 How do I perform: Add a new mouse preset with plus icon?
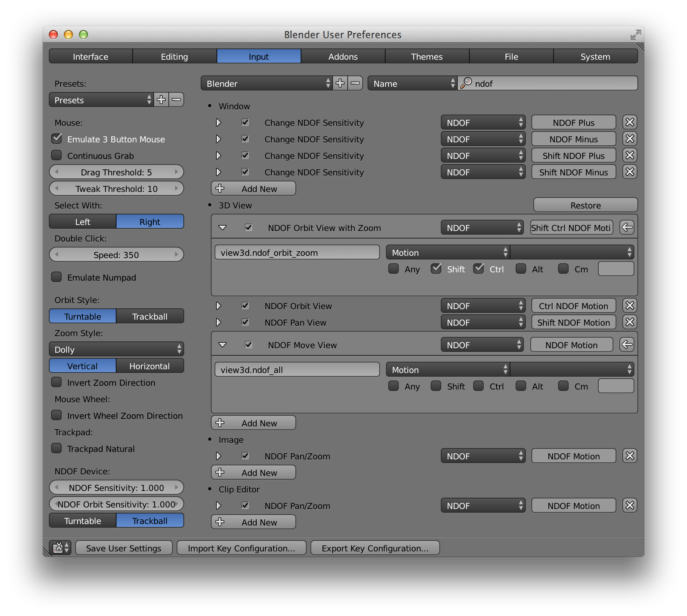tap(161, 100)
